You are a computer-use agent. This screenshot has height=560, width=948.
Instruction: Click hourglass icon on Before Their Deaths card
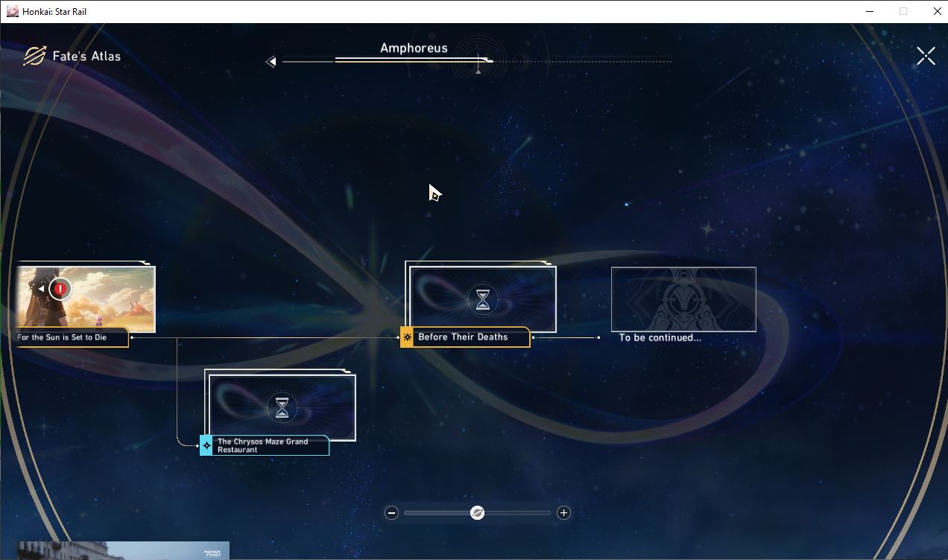click(x=483, y=299)
